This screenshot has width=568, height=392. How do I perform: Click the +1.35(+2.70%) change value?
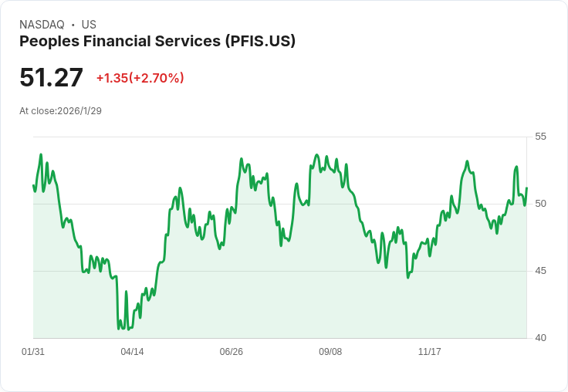coord(140,78)
